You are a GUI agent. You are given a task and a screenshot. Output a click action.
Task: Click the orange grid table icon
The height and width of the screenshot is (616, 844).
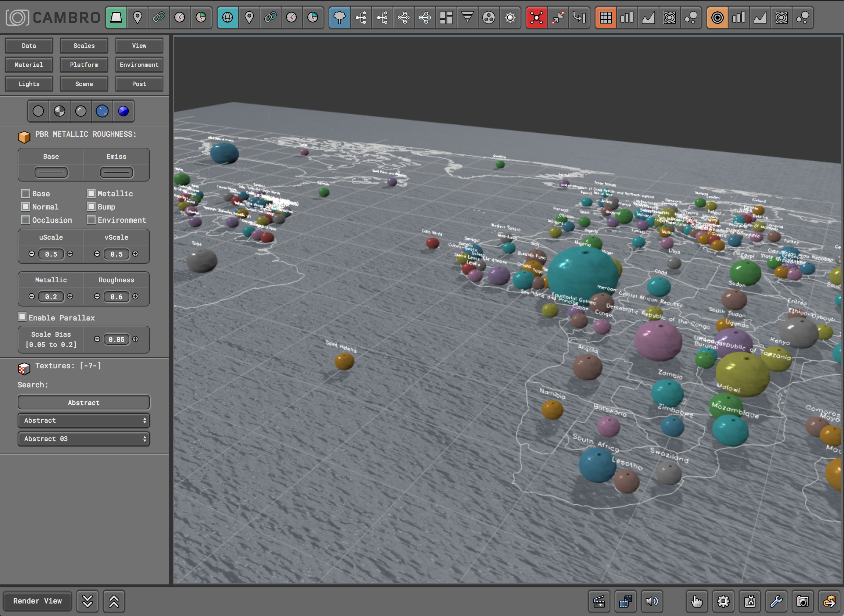(x=606, y=18)
